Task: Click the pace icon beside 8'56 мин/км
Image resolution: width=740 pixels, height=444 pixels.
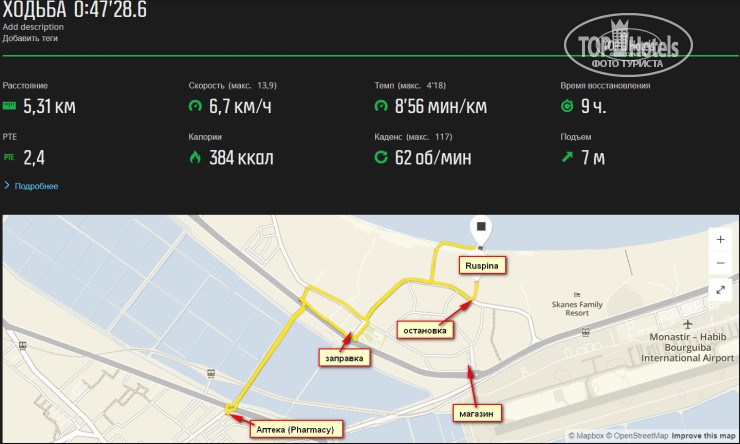Action: pos(380,105)
